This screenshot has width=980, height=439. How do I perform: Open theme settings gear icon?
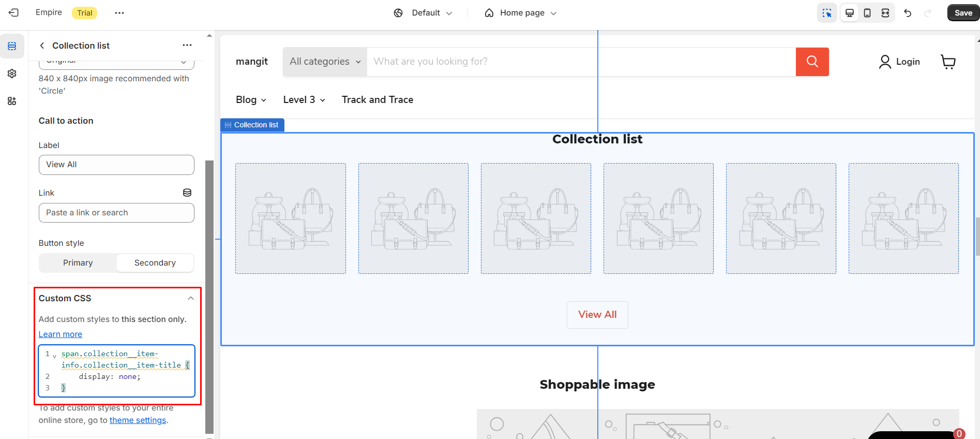coord(12,74)
